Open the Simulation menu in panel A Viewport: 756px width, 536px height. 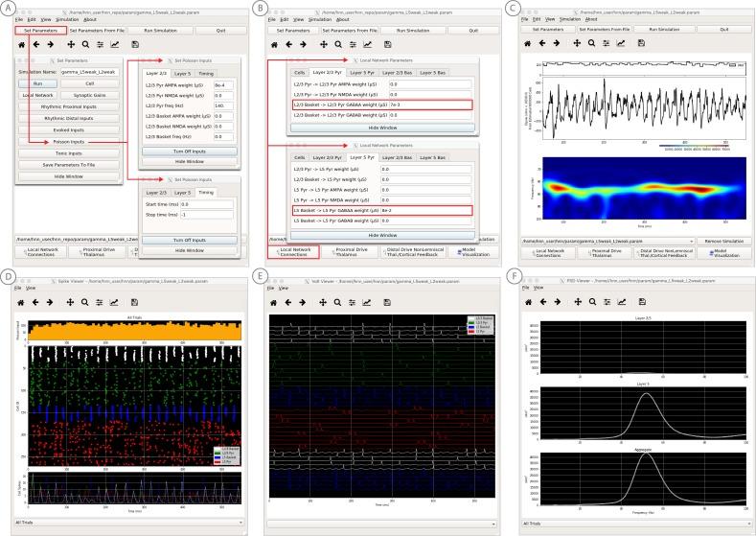coord(67,20)
